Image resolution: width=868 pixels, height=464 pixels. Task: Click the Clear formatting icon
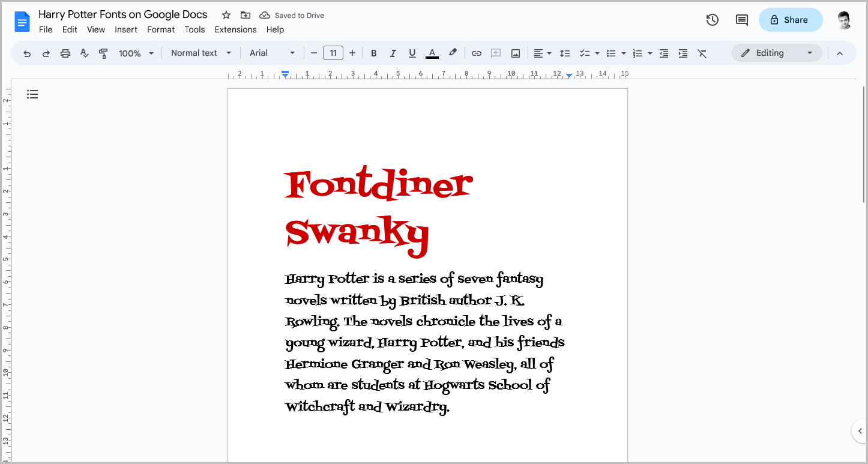tap(702, 53)
